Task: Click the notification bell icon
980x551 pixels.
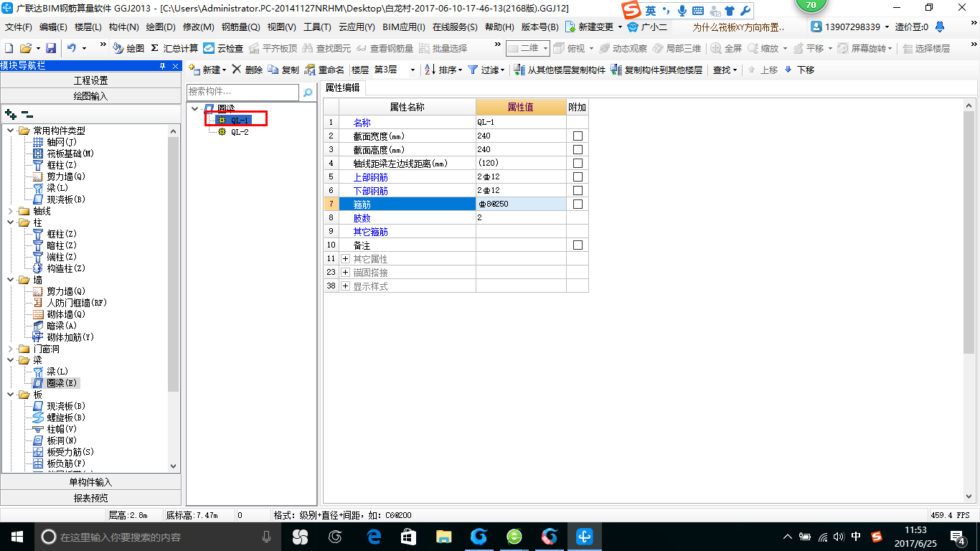Action: coord(940,27)
